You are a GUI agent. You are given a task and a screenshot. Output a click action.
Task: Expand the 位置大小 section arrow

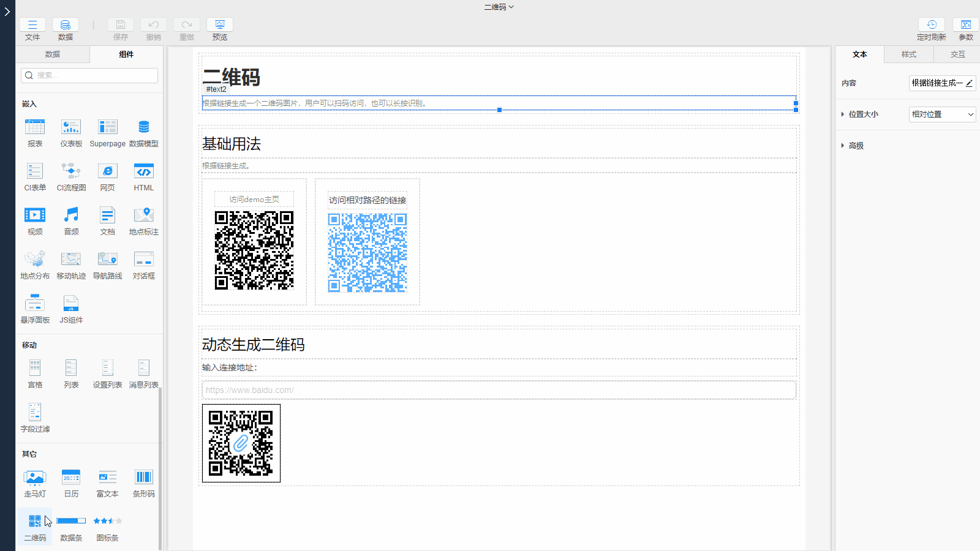point(843,114)
